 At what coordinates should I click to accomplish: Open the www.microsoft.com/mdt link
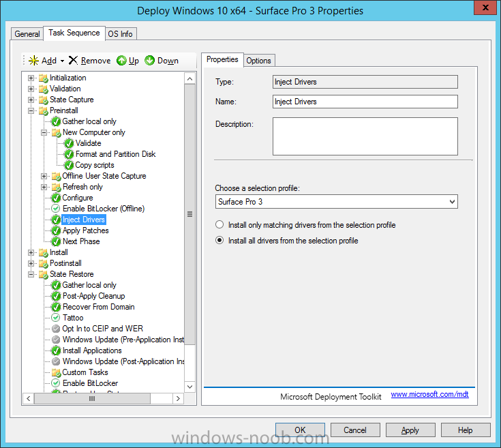(x=429, y=394)
